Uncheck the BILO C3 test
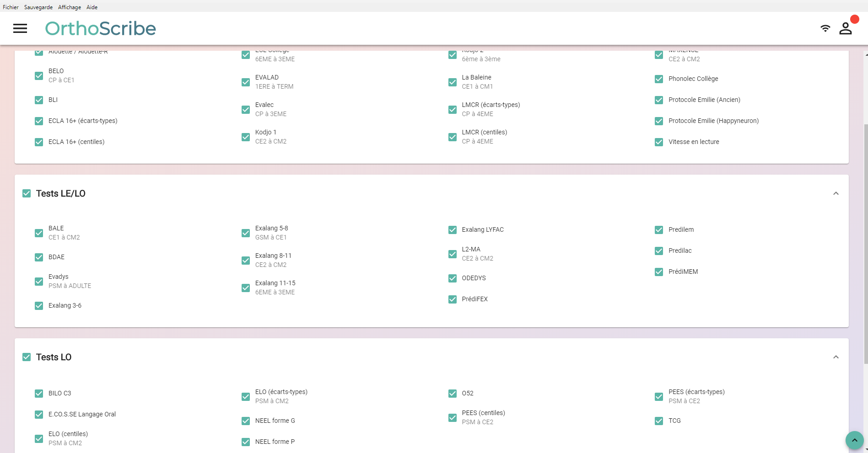 39,394
